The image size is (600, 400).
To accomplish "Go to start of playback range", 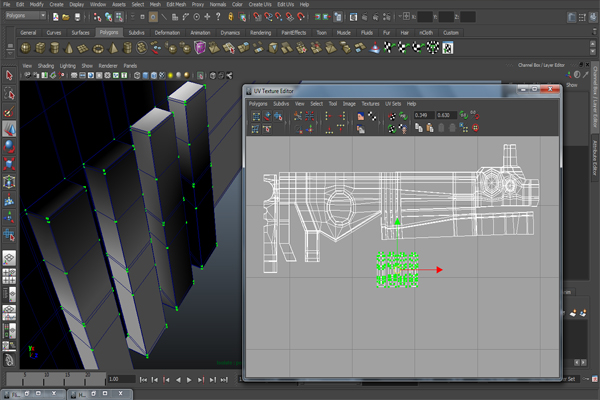I will (x=143, y=380).
